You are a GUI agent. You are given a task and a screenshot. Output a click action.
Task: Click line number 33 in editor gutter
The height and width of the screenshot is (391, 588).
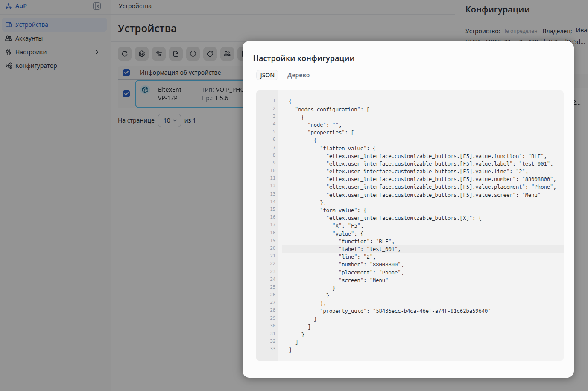click(273, 349)
